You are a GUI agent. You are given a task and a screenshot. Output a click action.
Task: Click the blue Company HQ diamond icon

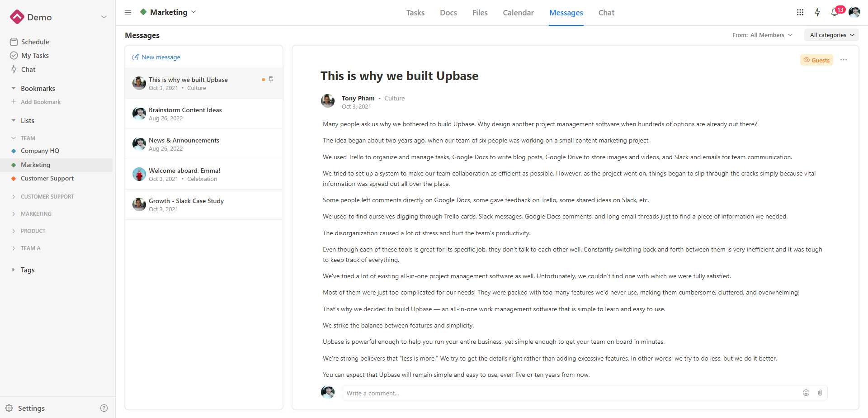coord(14,151)
